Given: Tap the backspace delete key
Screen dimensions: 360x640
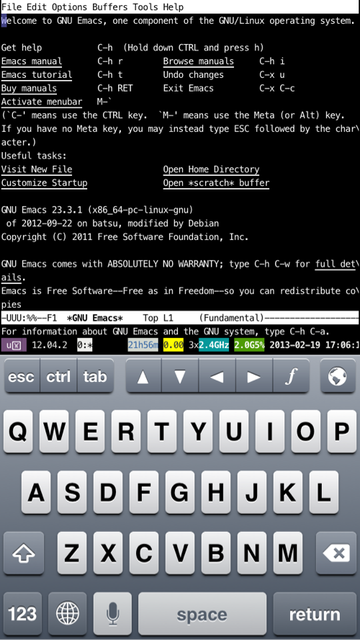Looking at the screenshot, I should pyautogui.click(x=336, y=553).
